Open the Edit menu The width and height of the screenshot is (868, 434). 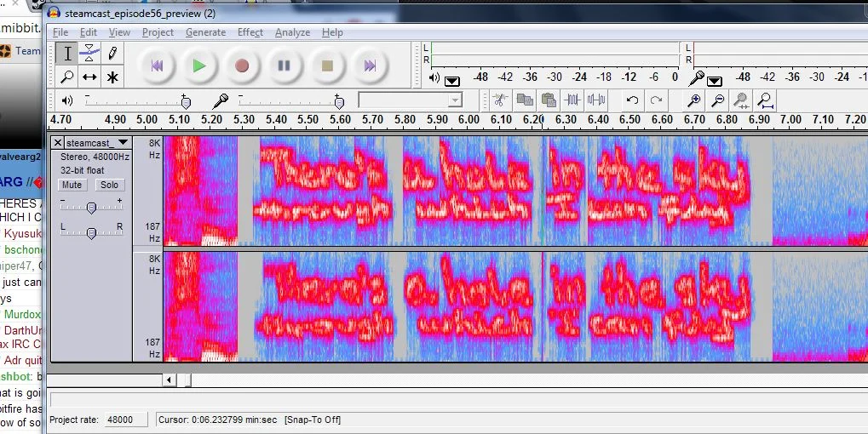[x=89, y=32]
